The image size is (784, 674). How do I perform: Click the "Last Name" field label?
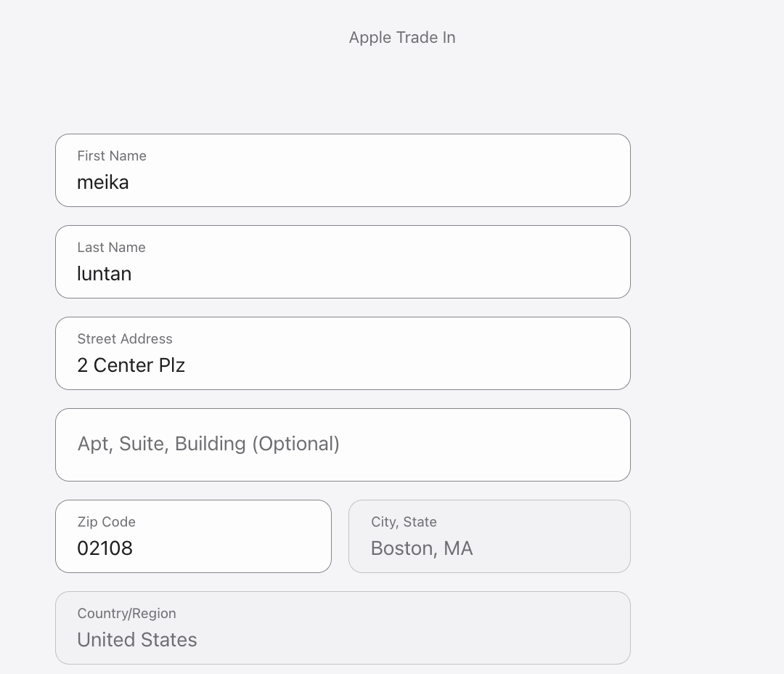click(111, 248)
